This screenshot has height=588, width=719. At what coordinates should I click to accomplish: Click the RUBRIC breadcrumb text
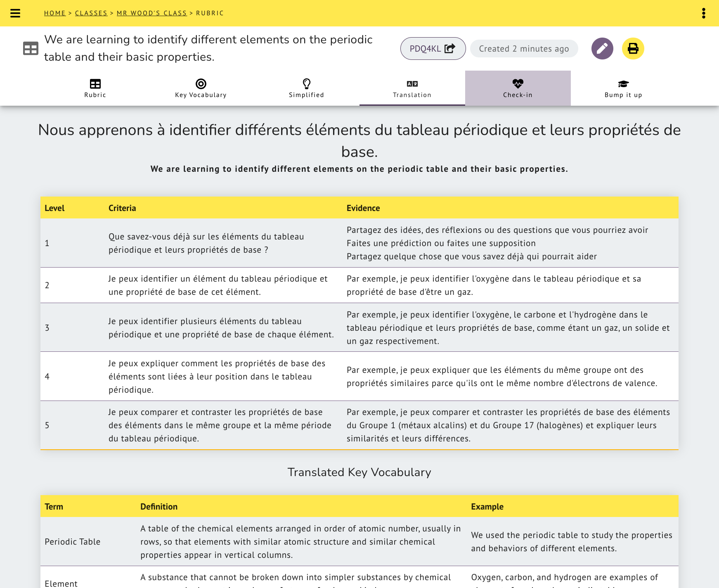[x=210, y=13]
